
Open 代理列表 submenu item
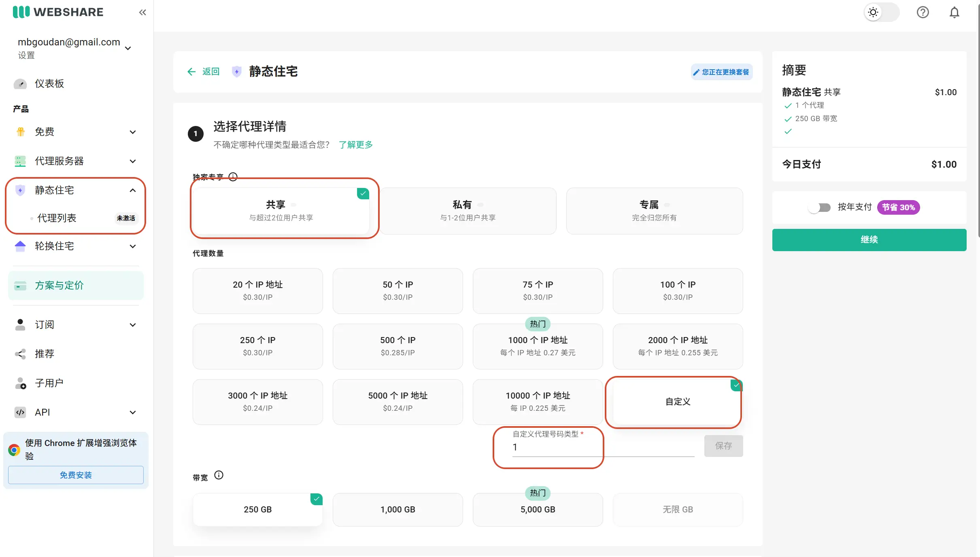tap(57, 218)
